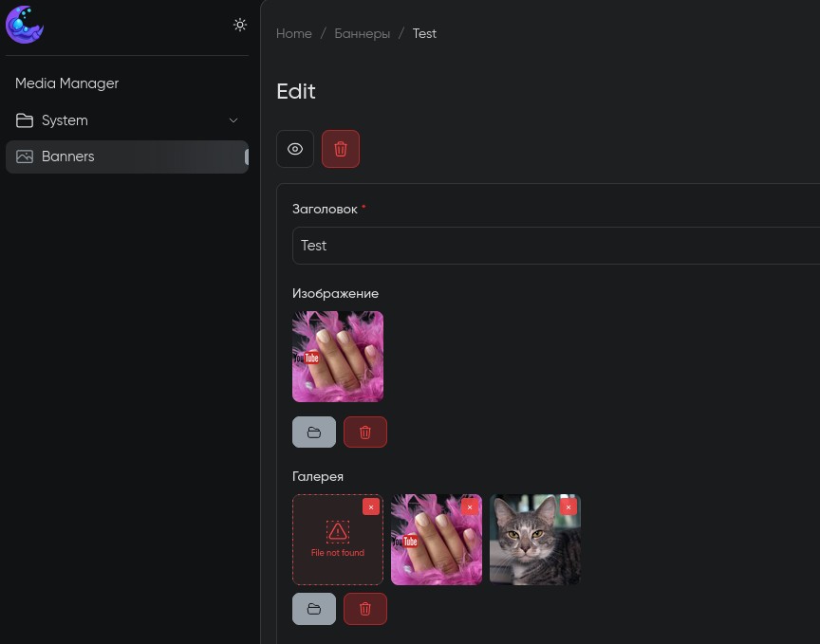Browse files for Галерея with folder button
Image resolution: width=820 pixels, height=644 pixels.
click(314, 609)
